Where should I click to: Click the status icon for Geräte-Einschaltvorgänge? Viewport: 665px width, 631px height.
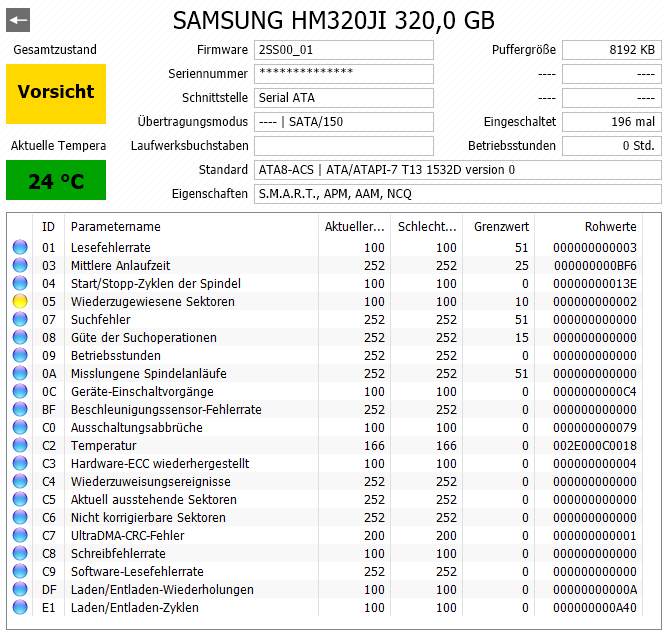pos(20,391)
